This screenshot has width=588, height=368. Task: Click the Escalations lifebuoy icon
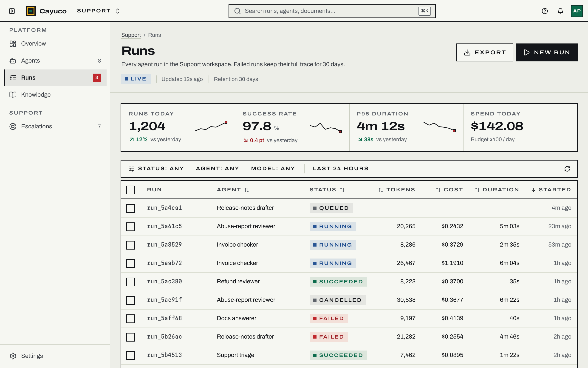click(13, 126)
